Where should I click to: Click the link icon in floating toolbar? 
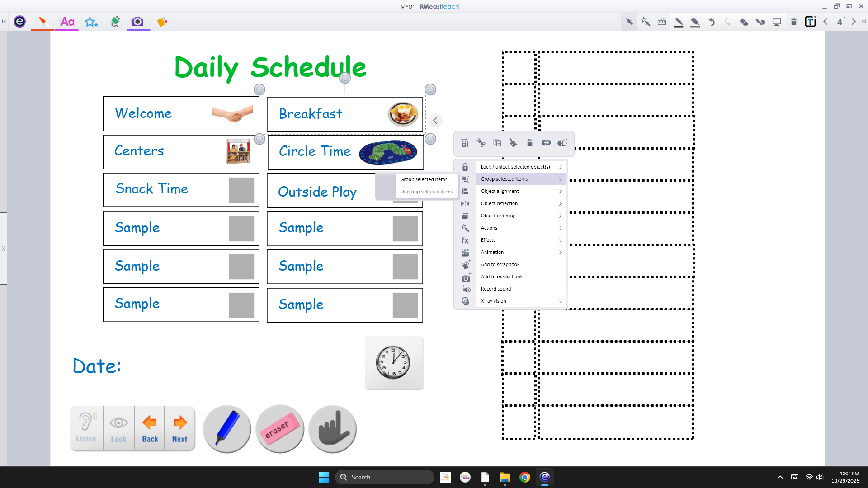(546, 143)
